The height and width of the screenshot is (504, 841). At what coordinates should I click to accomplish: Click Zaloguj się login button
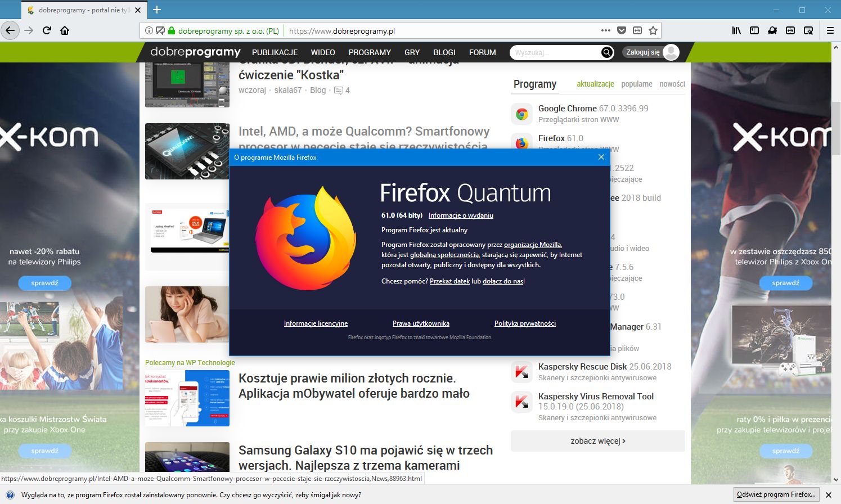(x=643, y=52)
